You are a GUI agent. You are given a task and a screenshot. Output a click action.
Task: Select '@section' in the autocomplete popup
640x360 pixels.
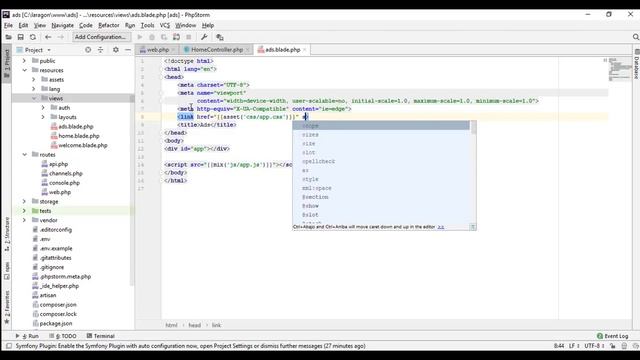click(x=381, y=197)
